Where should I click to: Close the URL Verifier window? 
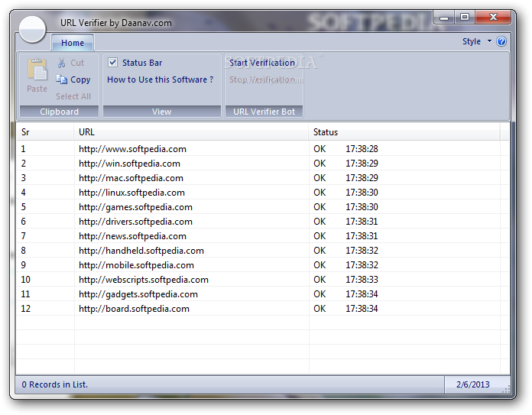click(x=493, y=18)
